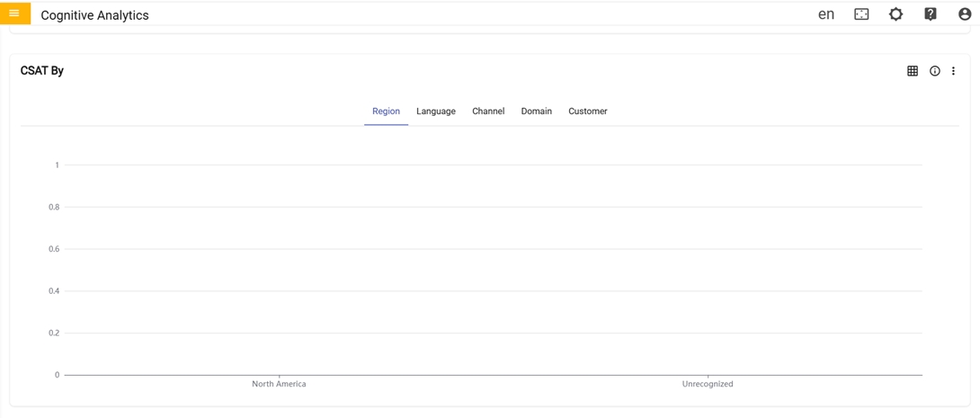This screenshot has height=418, width=980.
Task: Select the Region tab
Action: [x=386, y=111]
